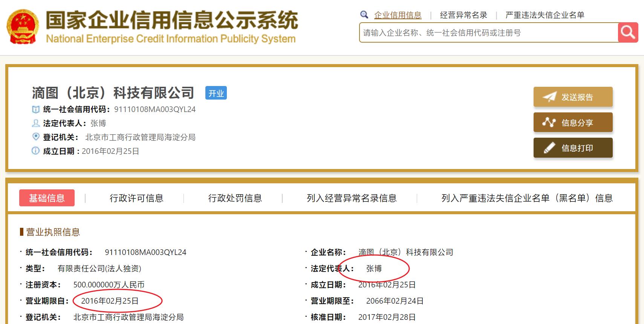Switch to the 行政处罚信息 tab

pos(235,198)
